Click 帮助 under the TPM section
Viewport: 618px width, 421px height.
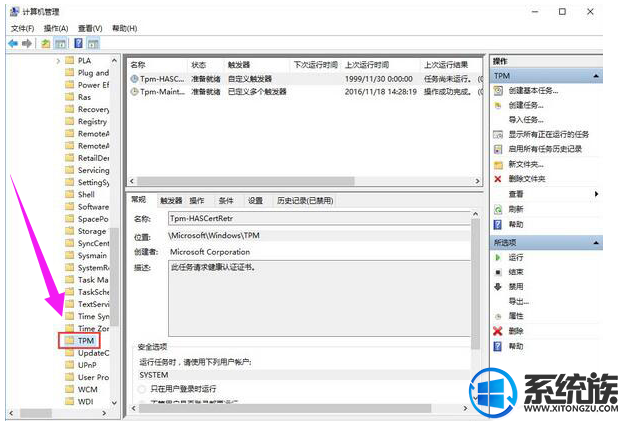516,224
